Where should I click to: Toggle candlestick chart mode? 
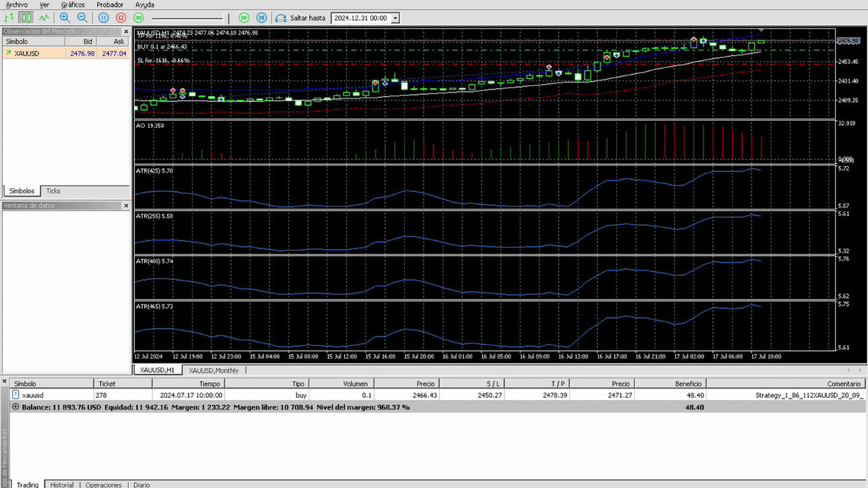point(27,18)
